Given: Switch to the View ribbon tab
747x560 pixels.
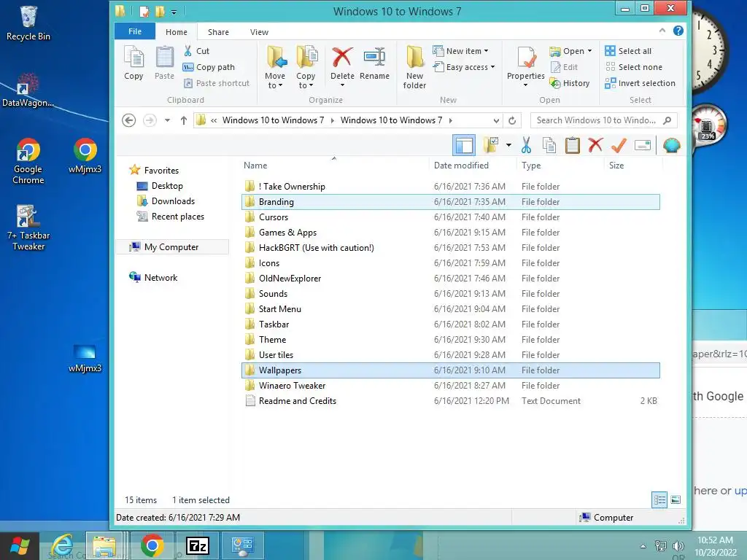Looking at the screenshot, I should tap(259, 32).
